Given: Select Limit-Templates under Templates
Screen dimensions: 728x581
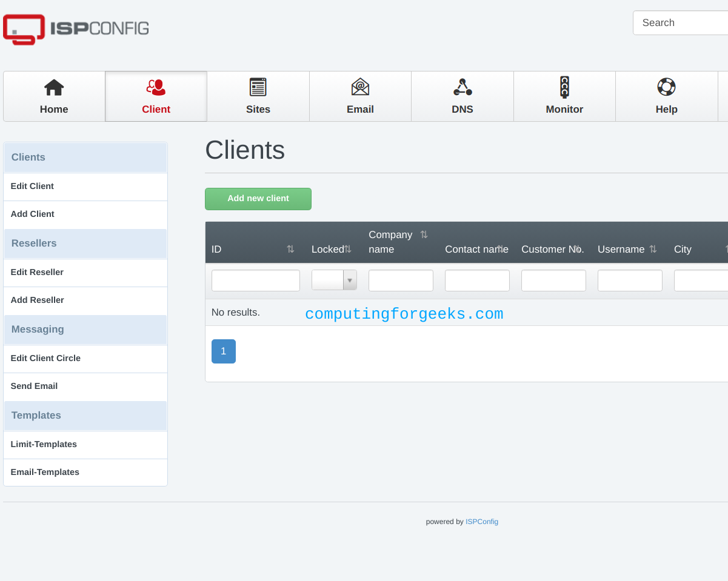Looking at the screenshot, I should click(43, 444).
